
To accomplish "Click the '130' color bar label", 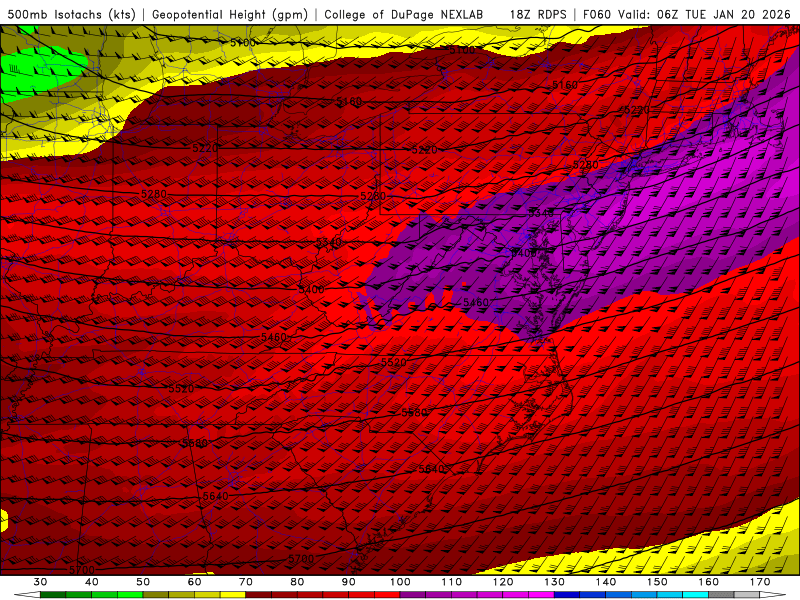I will pyautogui.click(x=554, y=582).
